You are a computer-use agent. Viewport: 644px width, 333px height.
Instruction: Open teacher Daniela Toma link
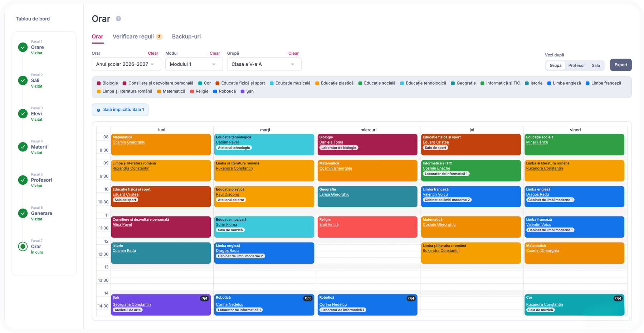(x=331, y=142)
